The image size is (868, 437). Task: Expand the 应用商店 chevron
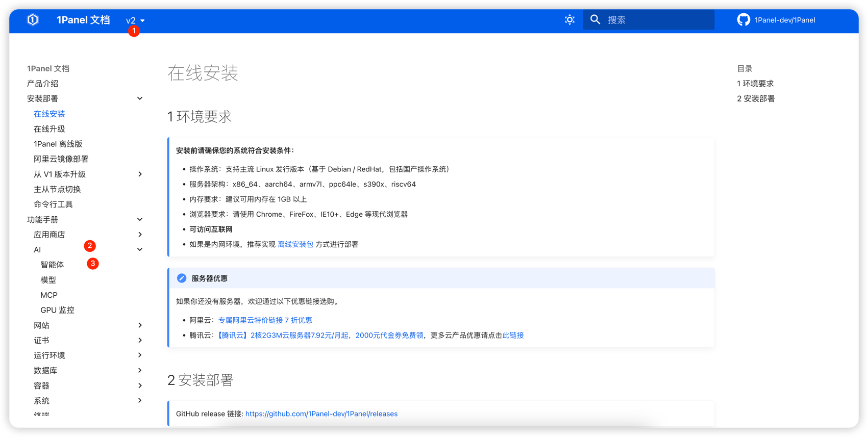[x=140, y=235]
